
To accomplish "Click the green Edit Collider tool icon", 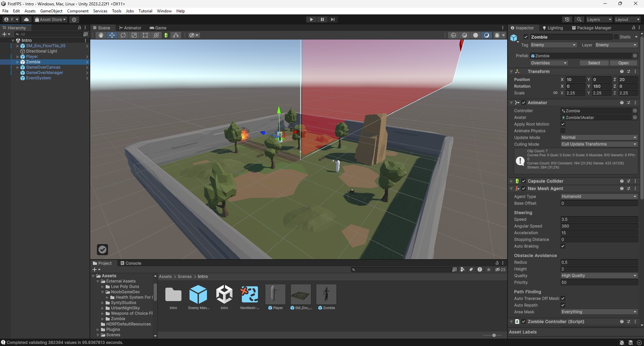I will click(166, 35).
